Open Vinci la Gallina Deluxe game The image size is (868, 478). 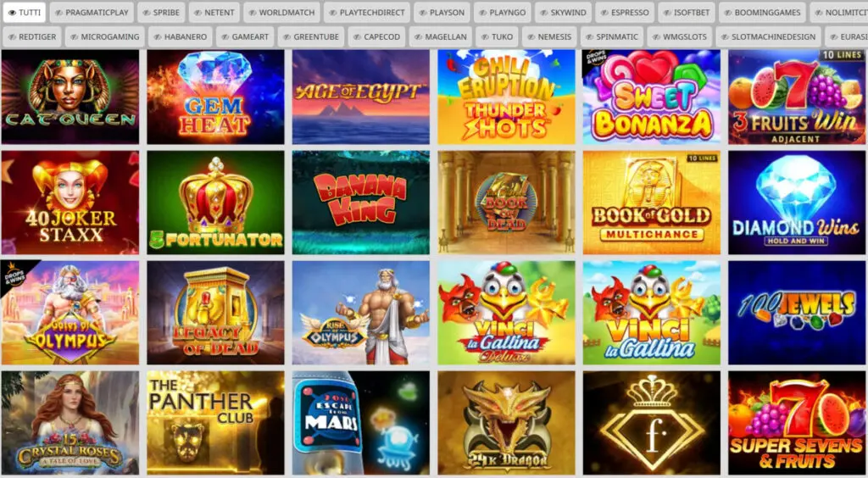click(x=506, y=313)
